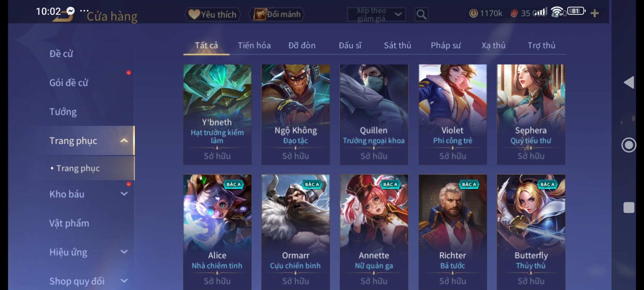Expand the Hiệu ứng sidebar section
644x290 pixels.
click(124, 252)
